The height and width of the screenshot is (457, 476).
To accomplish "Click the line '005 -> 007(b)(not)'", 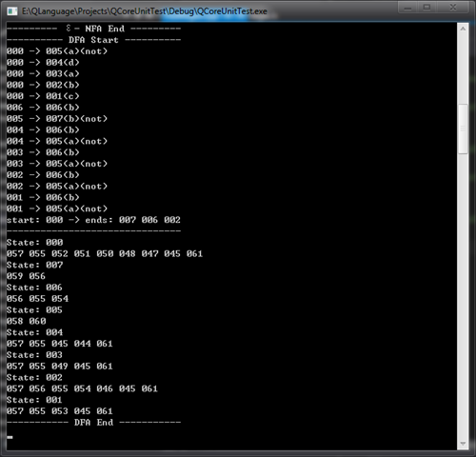I will pos(57,119).
